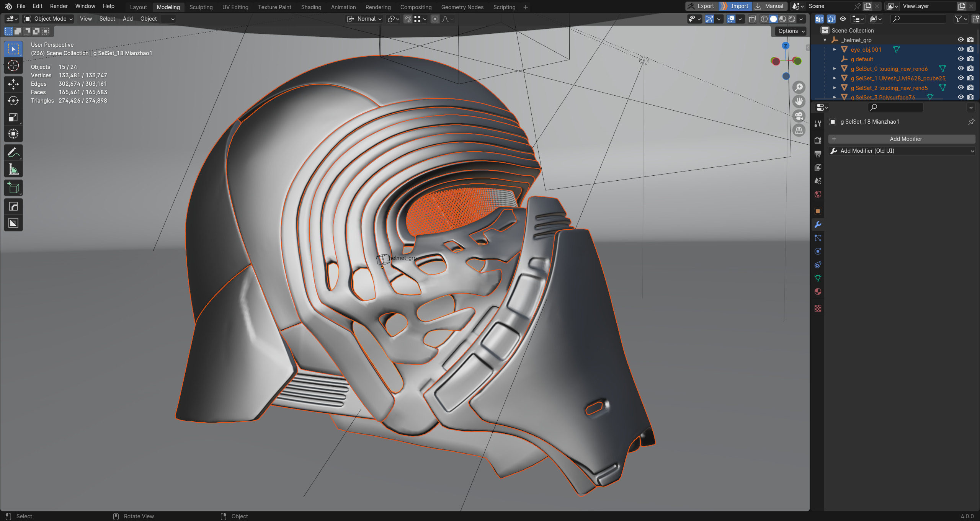Select the Select Box tool
The image size is (980, 521).
[13, 49]
